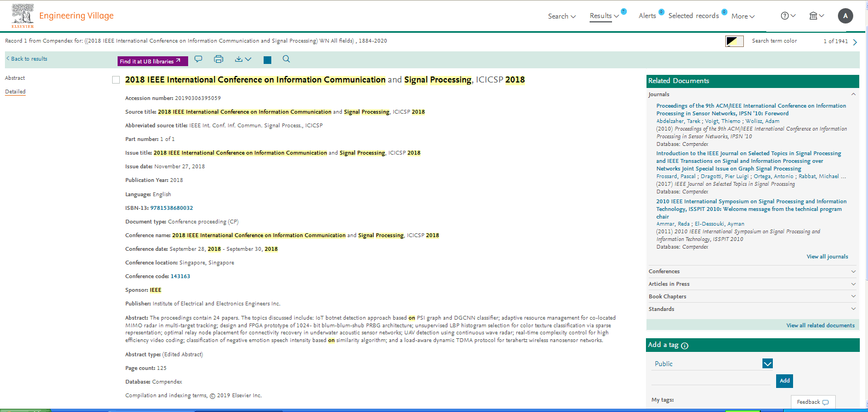Click the tag name input field
This screenshot has width=868, height=412.
click(711, 380)
